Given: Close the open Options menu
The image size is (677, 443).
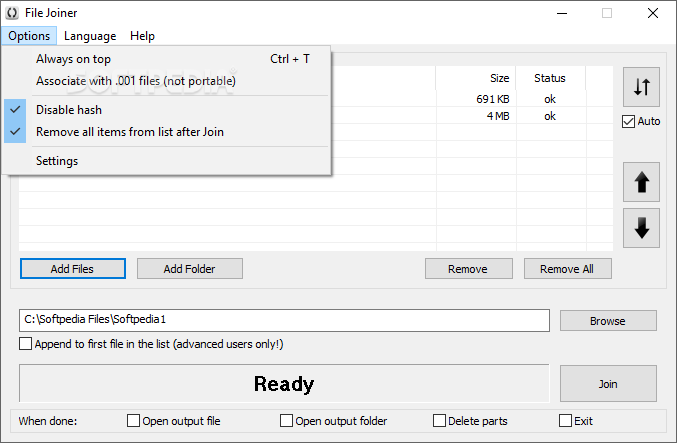Looking at the screenshot, I should pyautogui.click(x=29, y=36).
